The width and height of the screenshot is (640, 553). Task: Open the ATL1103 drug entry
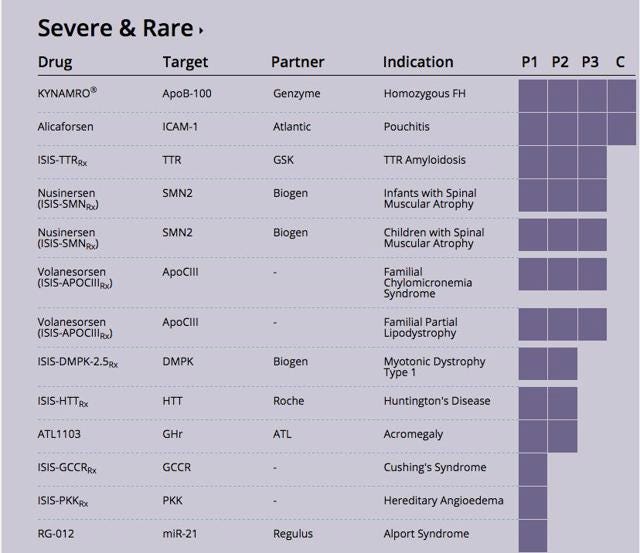click(x=59, y=434)
